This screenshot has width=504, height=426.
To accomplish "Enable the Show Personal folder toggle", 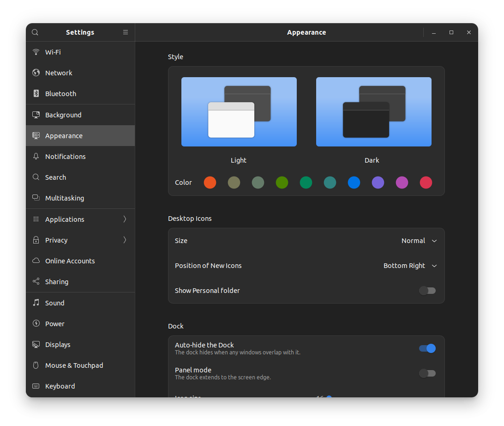I will point(427,290).
